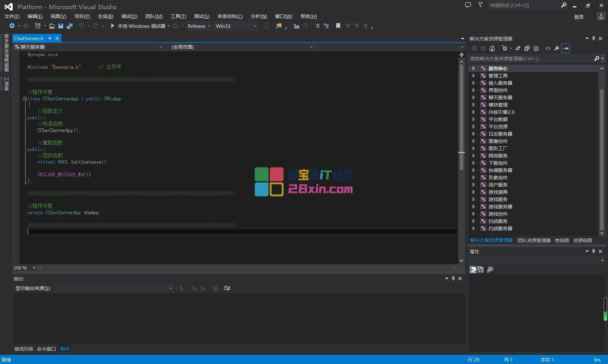Click the feedback speech bubble icon
608x364 pixels.
tap(468, 5)
